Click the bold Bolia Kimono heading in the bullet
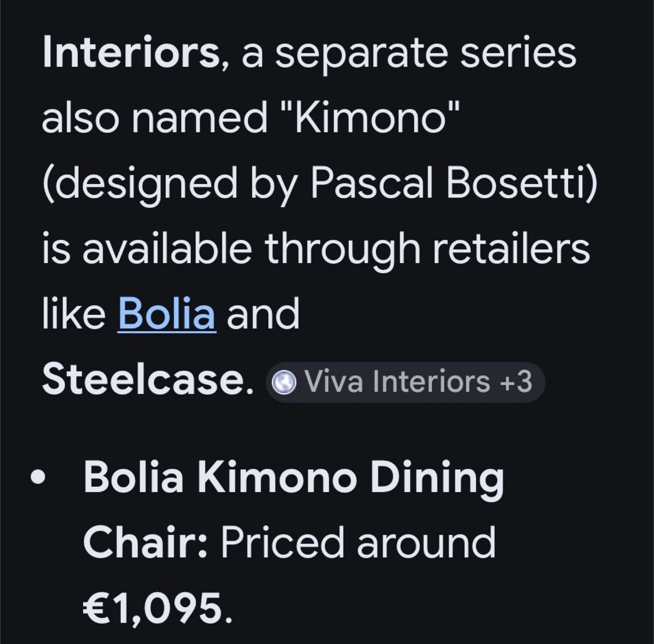The height and width of the screenshot is (644, 654). point(218,477)
